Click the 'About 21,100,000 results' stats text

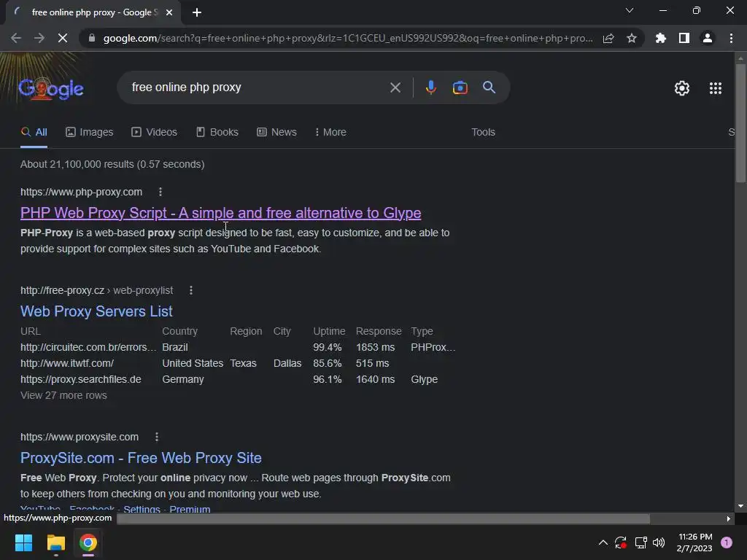(112, 164)
